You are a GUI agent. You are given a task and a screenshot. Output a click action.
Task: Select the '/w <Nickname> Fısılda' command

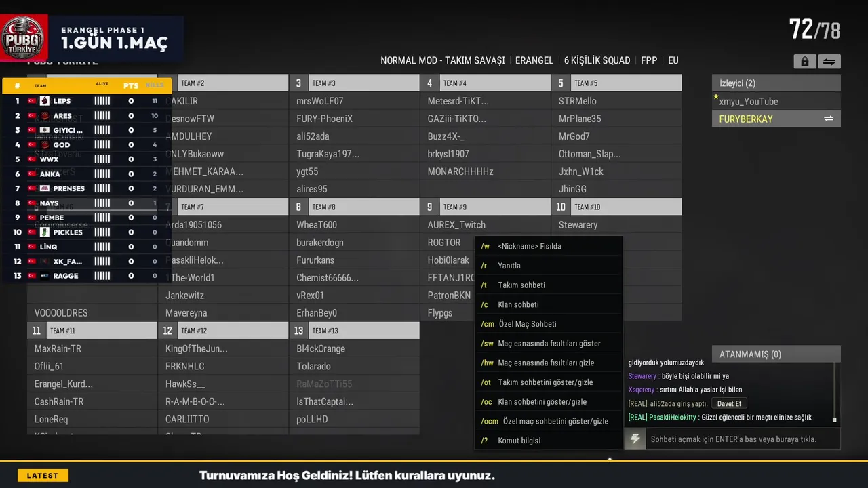click(x=548, y=246)
